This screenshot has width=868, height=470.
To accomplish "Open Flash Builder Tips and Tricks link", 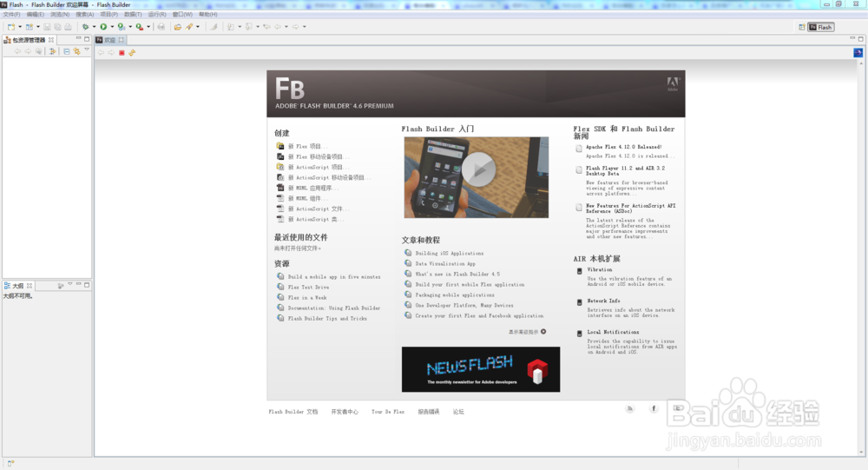I will 327,319.
